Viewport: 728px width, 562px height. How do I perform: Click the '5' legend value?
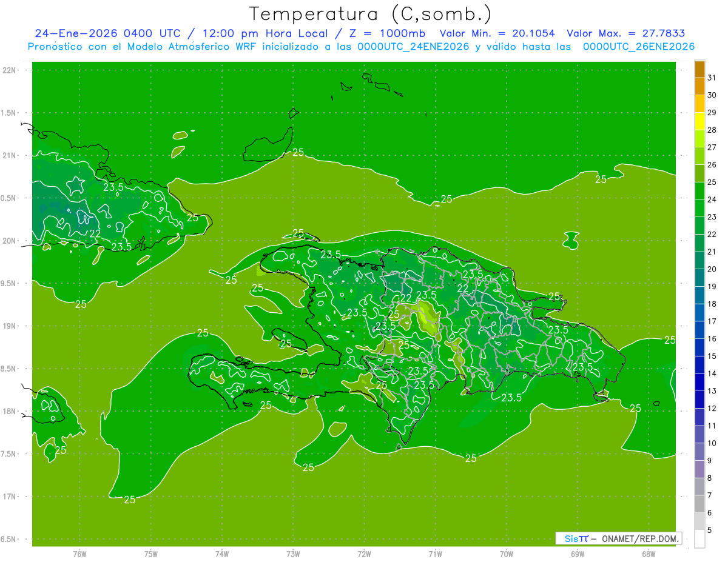[x=710, y=530]
